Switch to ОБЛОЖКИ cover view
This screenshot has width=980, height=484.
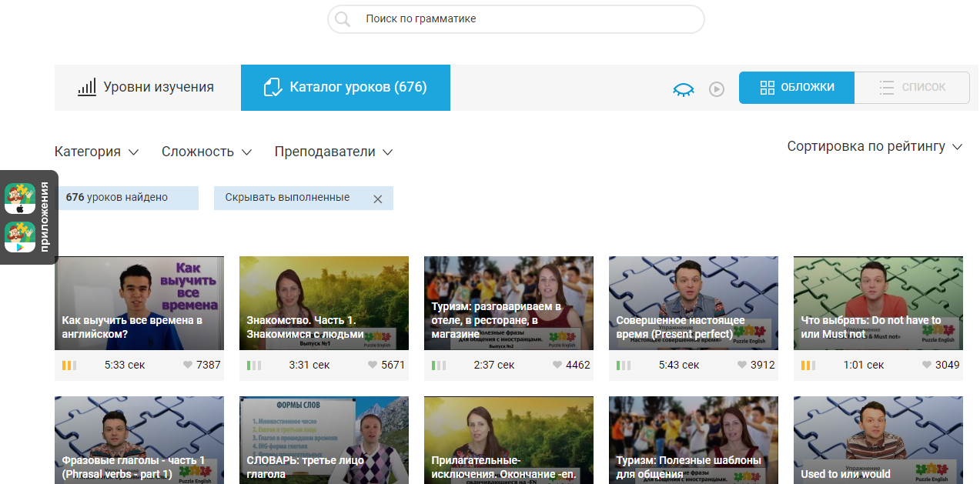(797, 88)
